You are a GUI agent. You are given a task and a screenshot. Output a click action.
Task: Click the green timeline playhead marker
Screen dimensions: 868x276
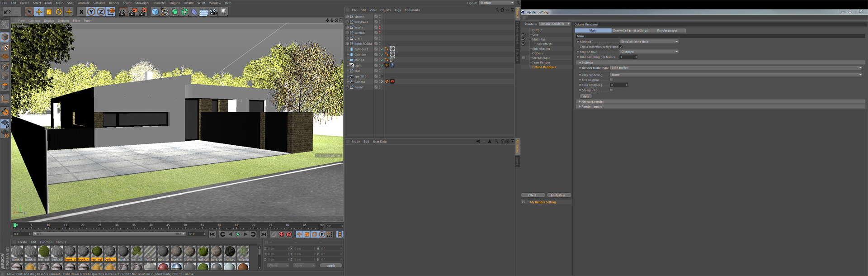coord(15,225)
